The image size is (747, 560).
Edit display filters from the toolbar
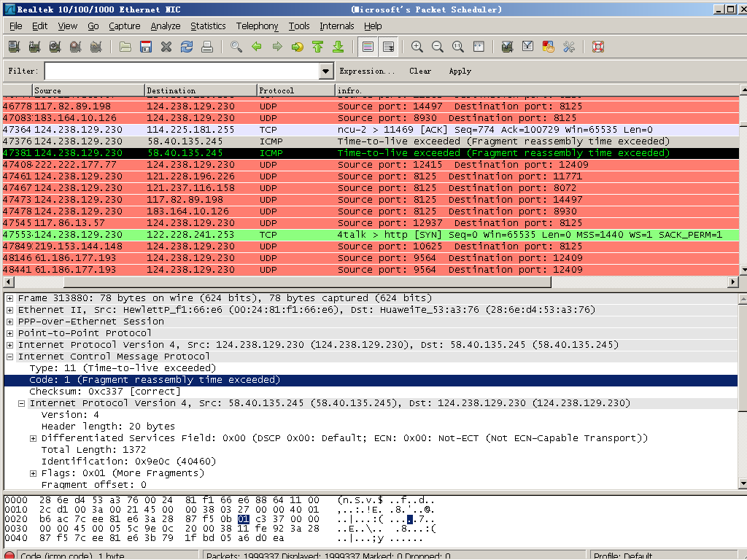[x=528, y=47]
